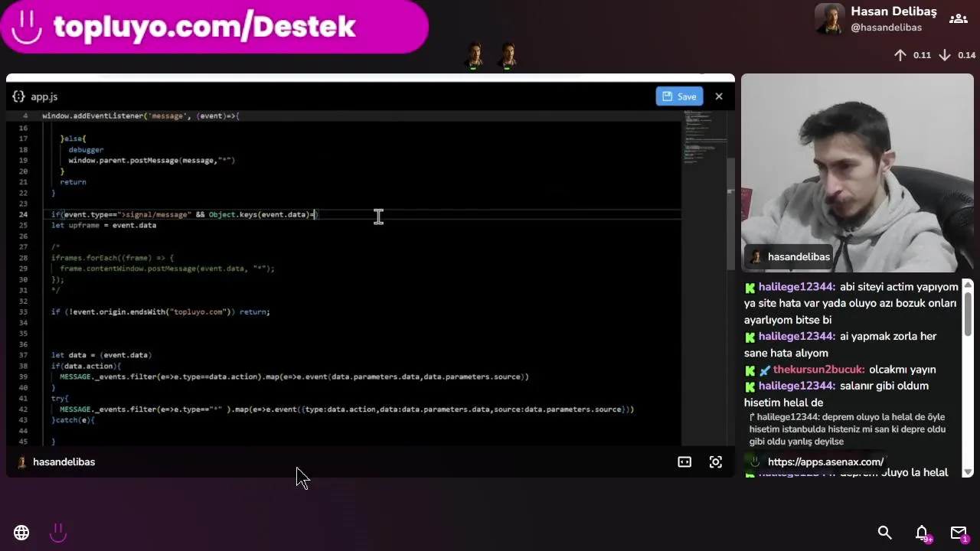This screenshot has width=980, height=551.
Task: Click the second small viewer avatar
Action: [508, 56]
